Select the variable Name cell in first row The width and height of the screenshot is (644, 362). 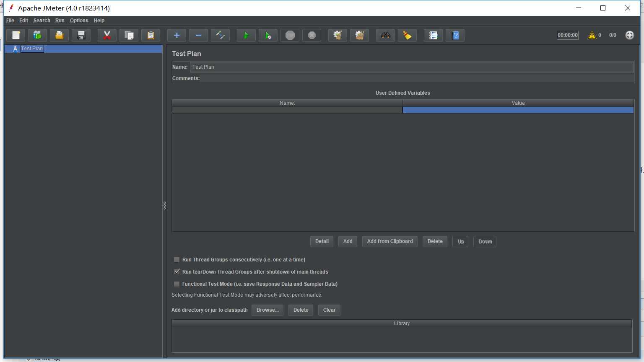(287, 110)
